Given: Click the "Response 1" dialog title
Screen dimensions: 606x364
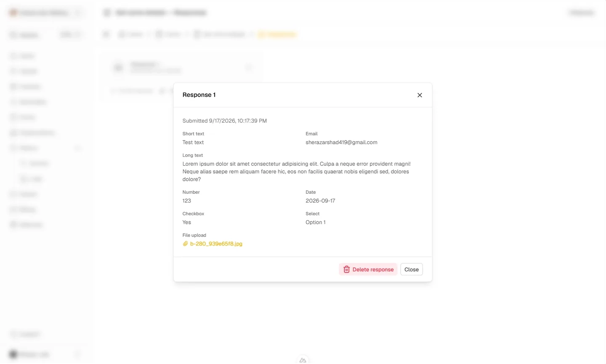Looking at the screenshot, I should point(199,95).
